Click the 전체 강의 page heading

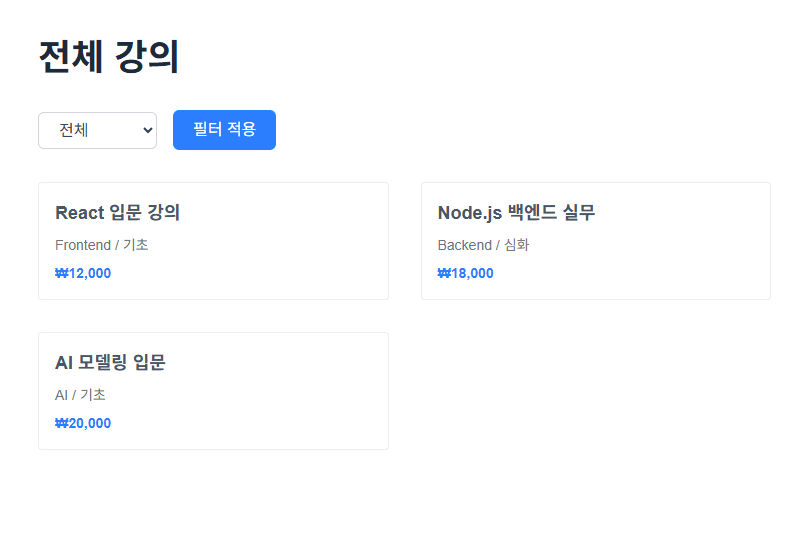point(109,57)
